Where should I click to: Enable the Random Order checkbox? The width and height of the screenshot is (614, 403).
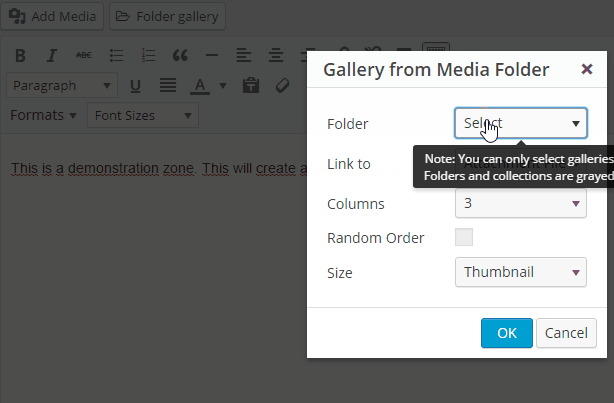(464, 238)
